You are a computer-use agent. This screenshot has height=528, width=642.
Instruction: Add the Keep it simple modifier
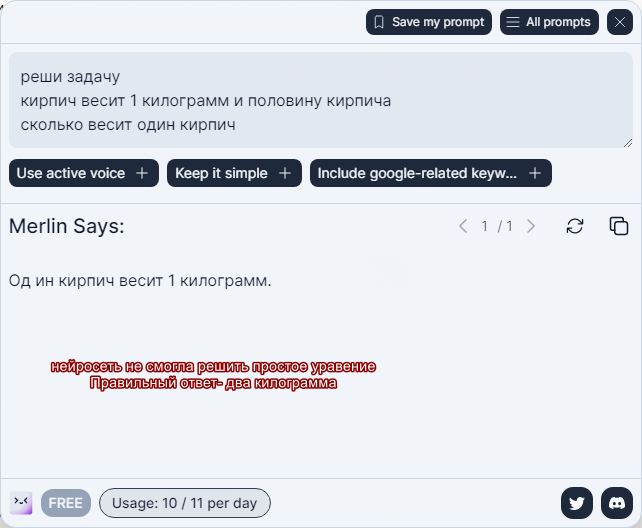click(x=234, y=173)
